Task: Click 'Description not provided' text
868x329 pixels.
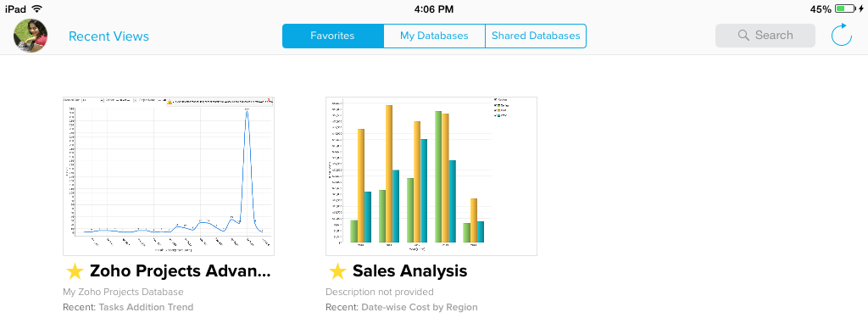Action: (x=380, y=292)
